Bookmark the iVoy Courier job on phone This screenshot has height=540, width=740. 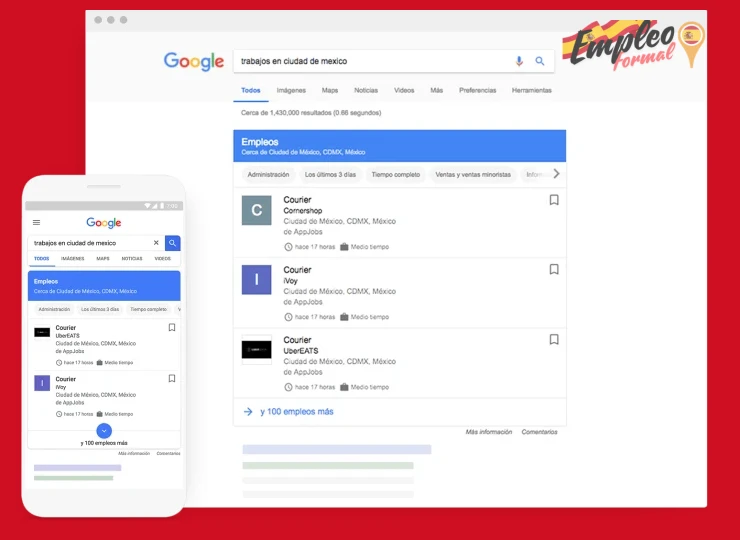172,379
